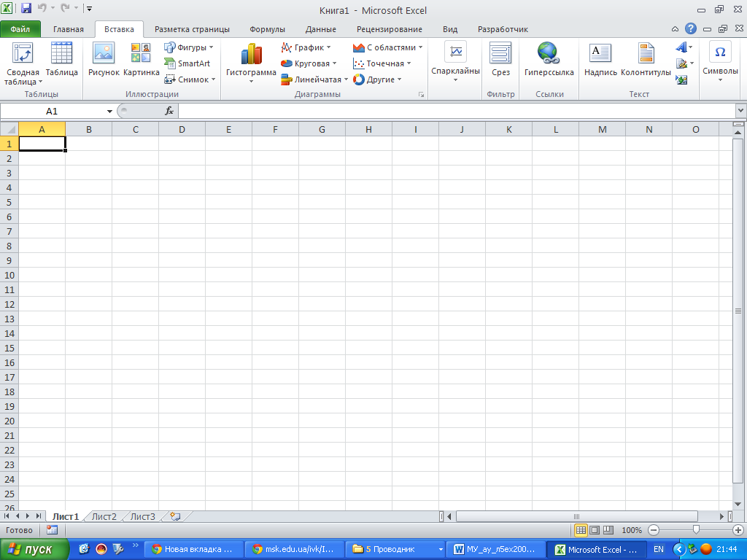Click the Redo arrow in quick access toolbar
The image size is (747, 560).
[x=65, y=8]
